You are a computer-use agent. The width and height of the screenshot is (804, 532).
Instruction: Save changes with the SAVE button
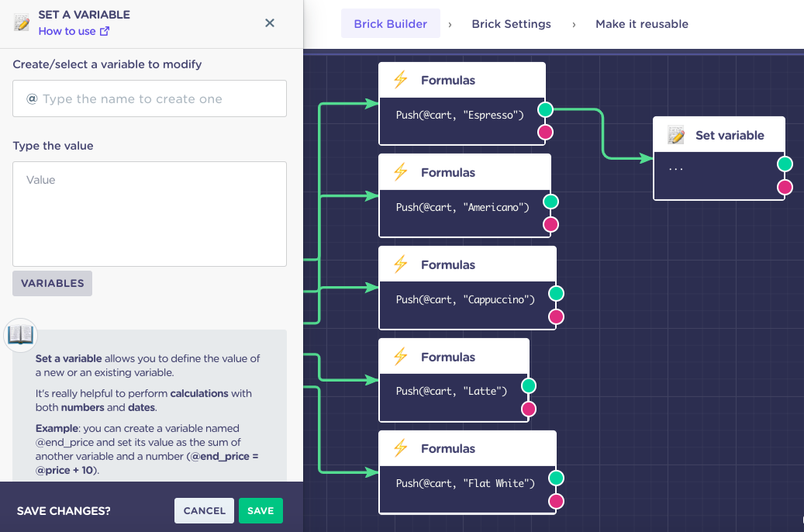[x=261, y=510]
